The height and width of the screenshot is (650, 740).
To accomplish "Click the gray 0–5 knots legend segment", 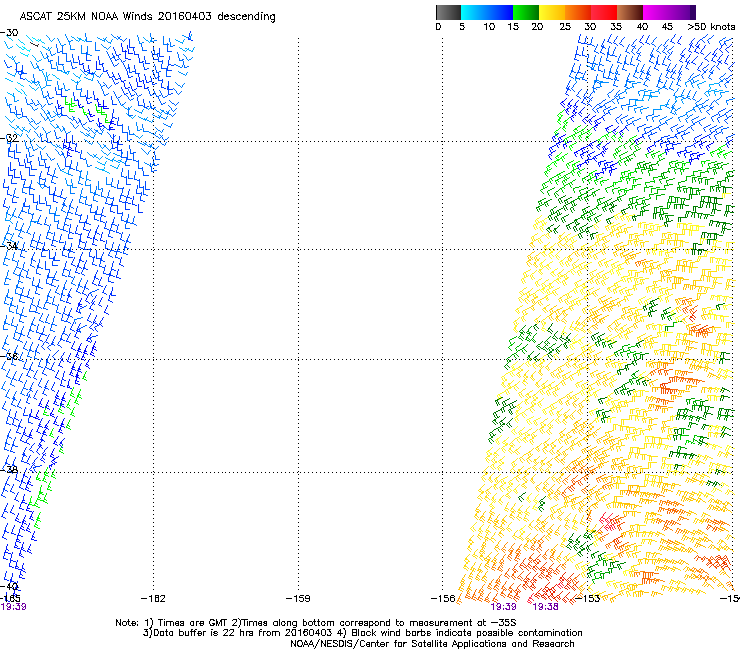I will point(449,12).
